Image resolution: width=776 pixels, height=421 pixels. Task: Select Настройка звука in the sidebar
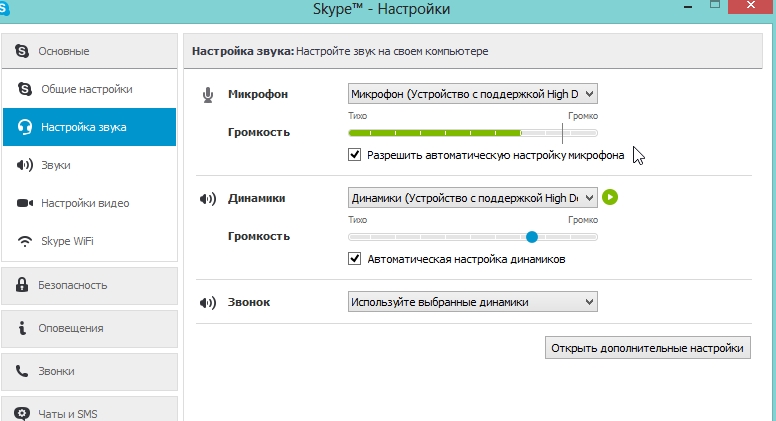coord(90,127)
